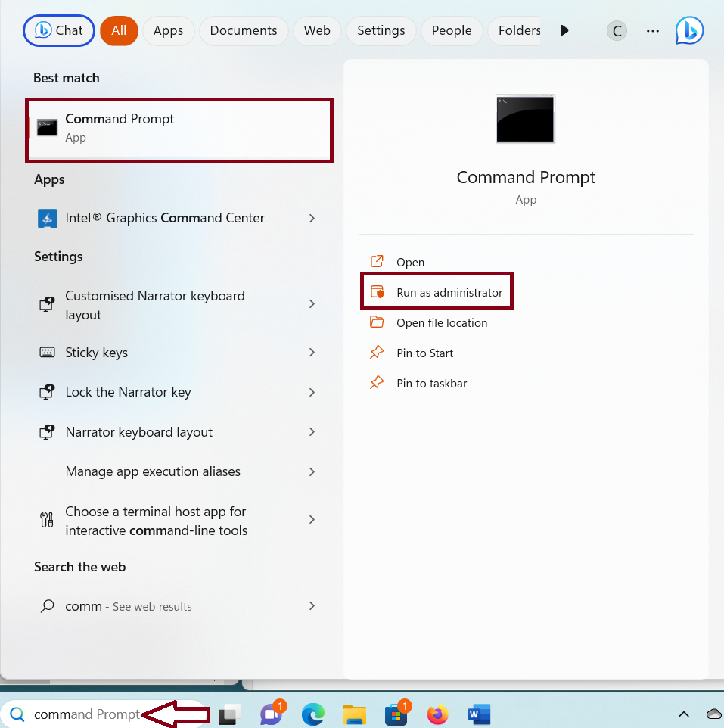Click the OneDrive cloud tray icon
Viewport: 724px width, 728px height.
pyautogui.click(x=714, y=714)
